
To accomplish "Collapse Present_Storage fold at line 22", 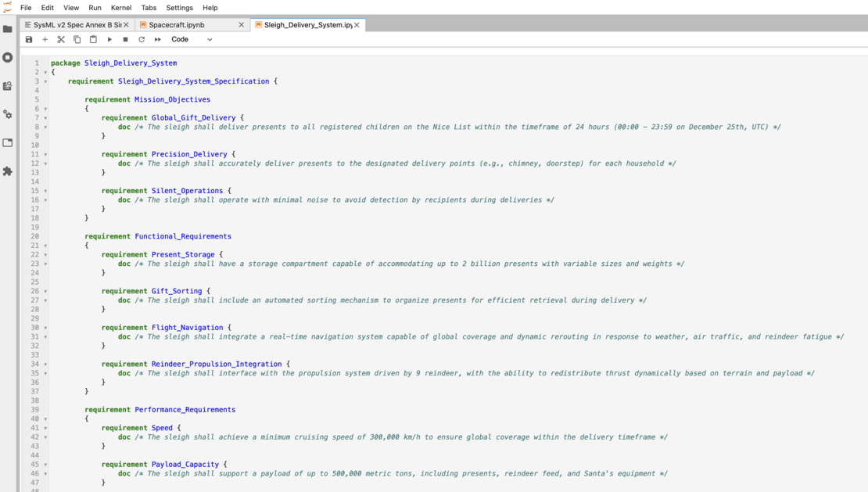I will (45, 254).
